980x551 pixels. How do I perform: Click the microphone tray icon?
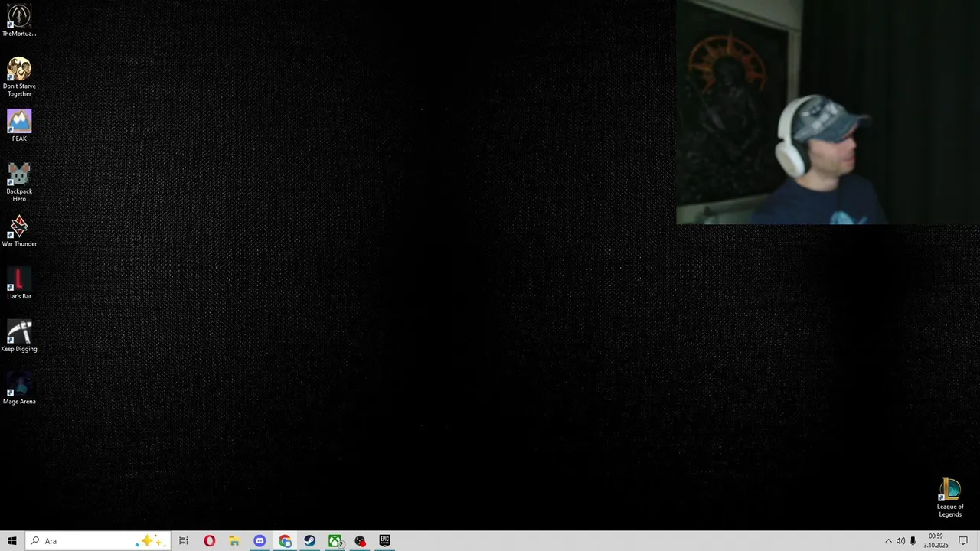(x=913, y=541)
